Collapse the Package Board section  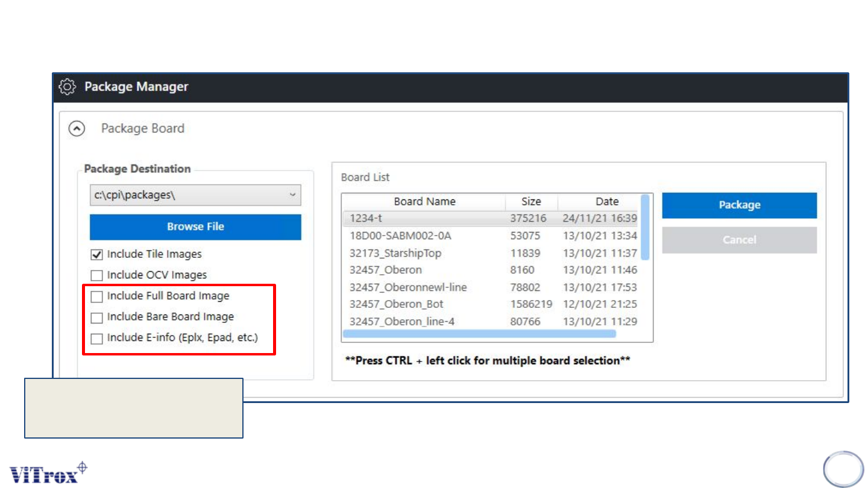coord(77,128)
